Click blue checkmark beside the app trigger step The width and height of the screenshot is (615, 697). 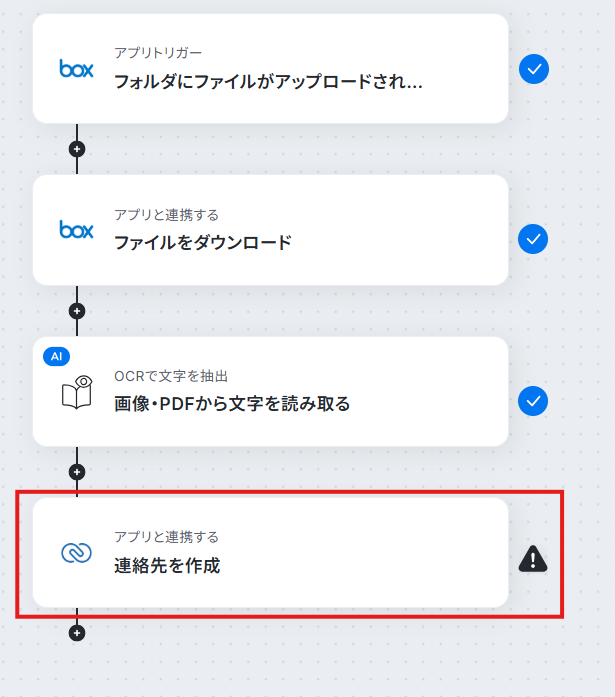[534, 69]
